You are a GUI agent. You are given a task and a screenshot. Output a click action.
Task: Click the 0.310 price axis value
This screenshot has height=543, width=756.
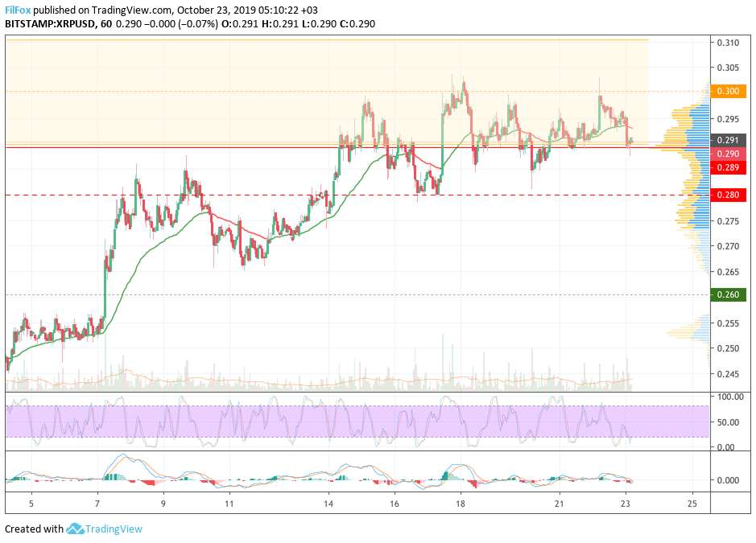point(728,43)
